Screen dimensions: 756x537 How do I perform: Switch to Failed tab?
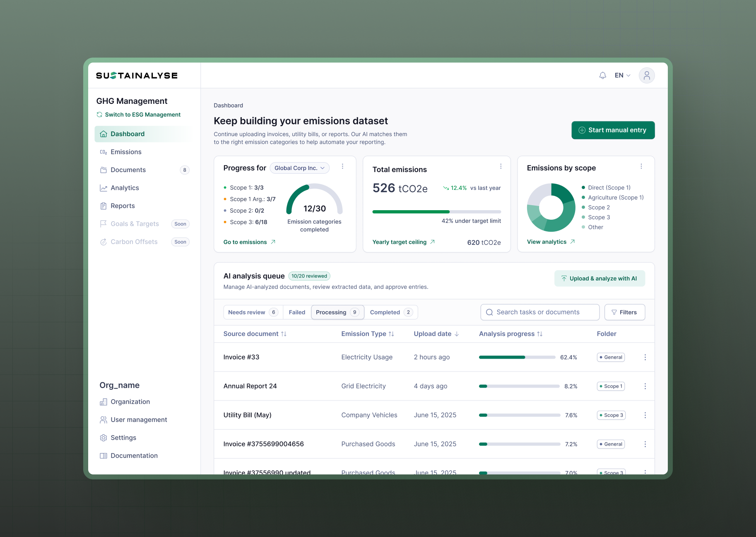[297, 312]
